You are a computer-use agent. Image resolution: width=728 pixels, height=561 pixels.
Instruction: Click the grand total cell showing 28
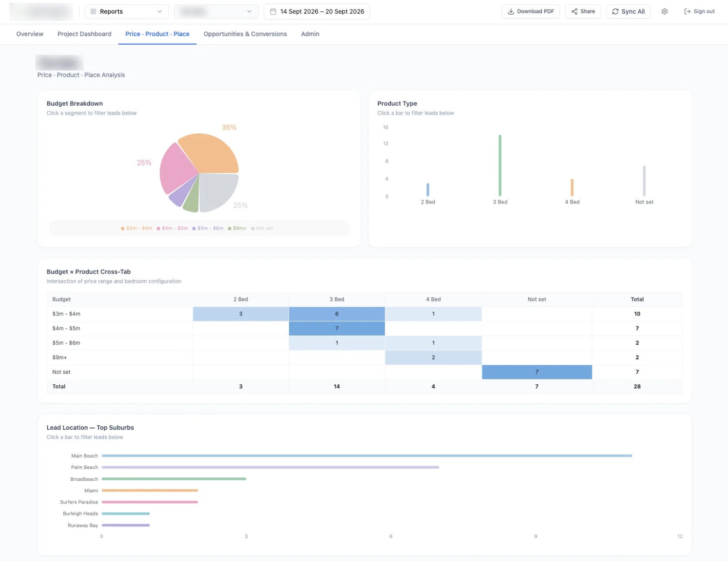click(637, 387)
